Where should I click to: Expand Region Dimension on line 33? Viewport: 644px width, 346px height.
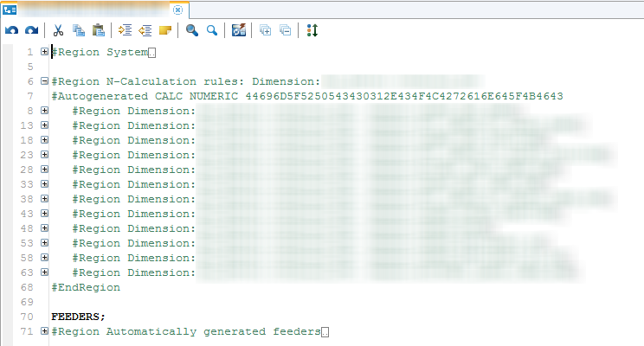pyautogui.click(x=44, y=184)
